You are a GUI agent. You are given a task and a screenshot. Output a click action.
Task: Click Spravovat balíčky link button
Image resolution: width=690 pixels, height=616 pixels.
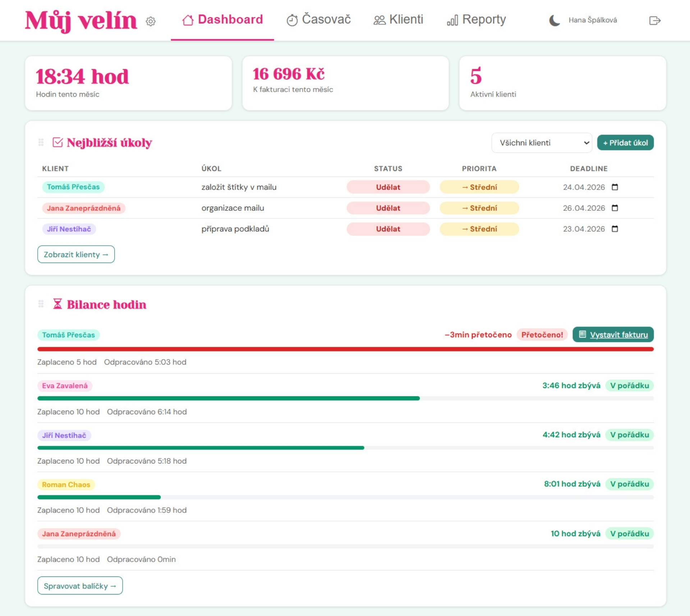80,585
